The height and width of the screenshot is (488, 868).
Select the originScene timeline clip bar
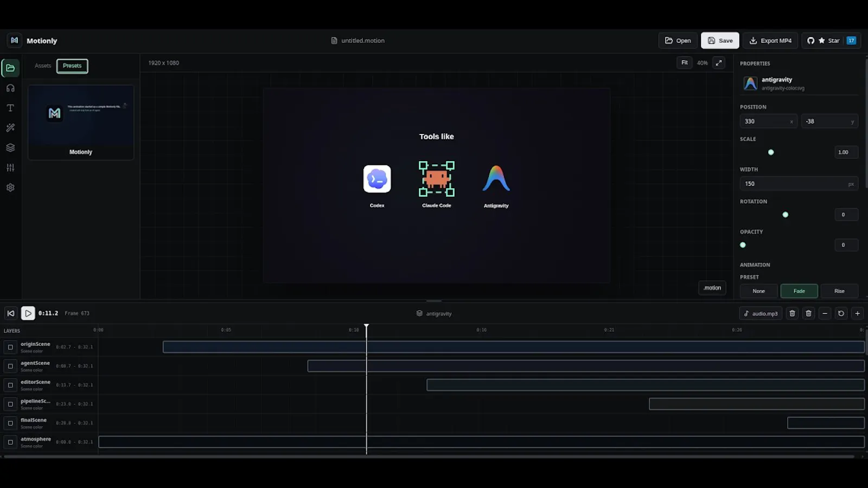tap(514, 347)
